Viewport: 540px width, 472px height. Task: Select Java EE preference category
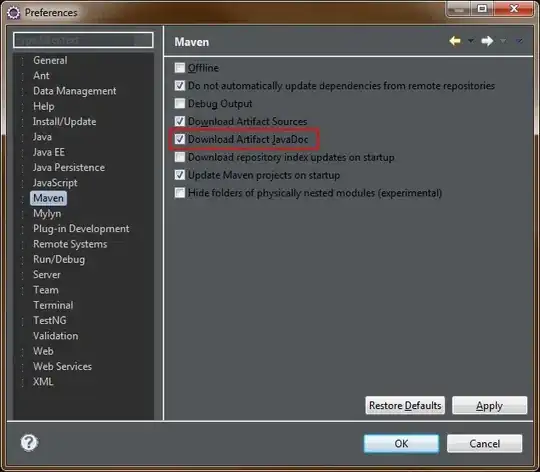[x=49, y=152]
